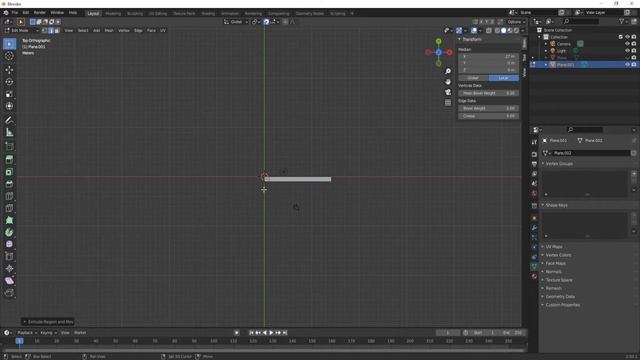
Task: Toggle proportional editing in header
Action: (285, 22)
